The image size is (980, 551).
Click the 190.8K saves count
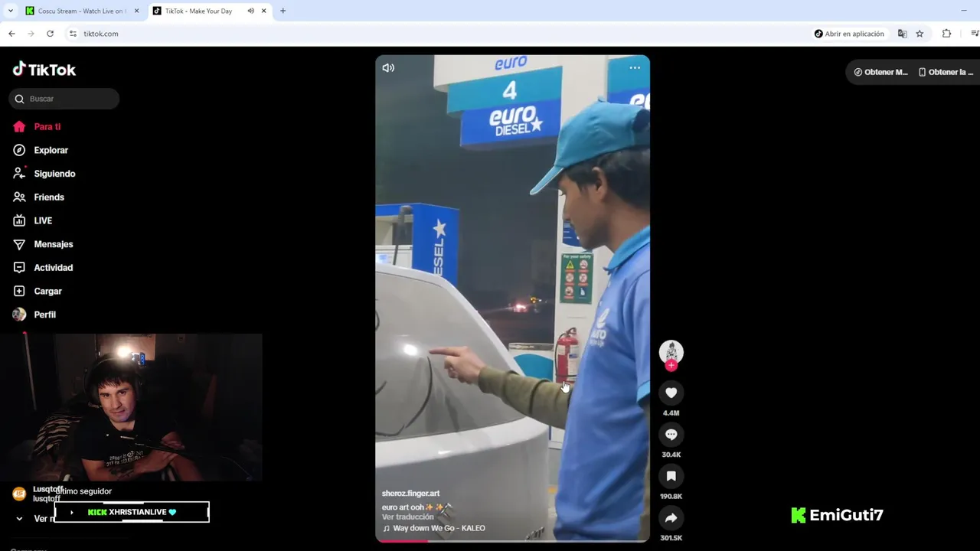pos(671,497)
